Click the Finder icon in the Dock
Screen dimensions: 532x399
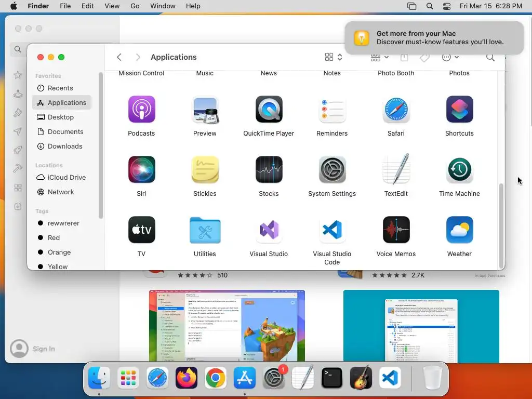pos(99,378)
